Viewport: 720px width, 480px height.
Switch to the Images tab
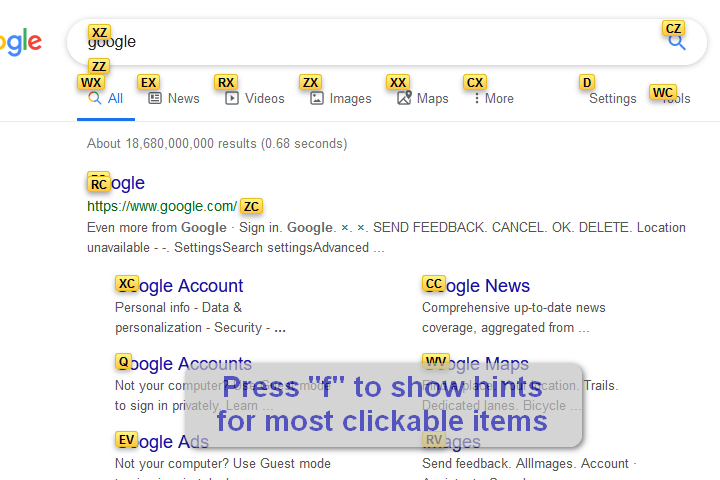[341, 98]
